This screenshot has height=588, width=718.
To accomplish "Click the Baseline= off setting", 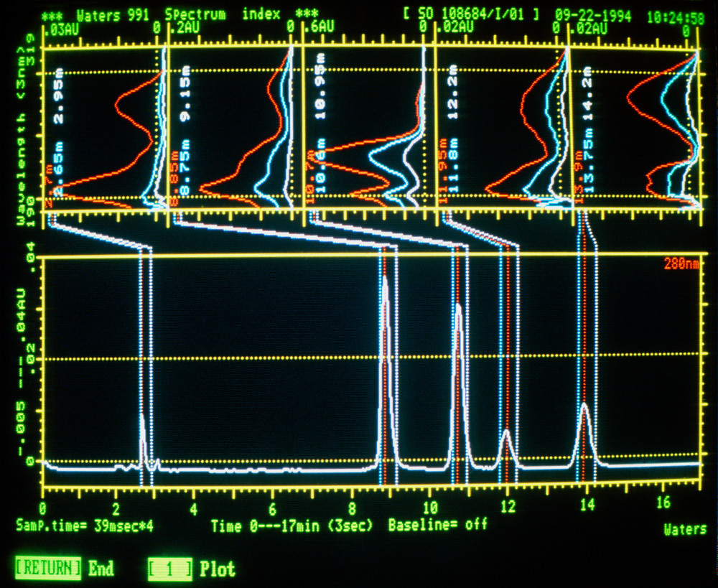I will click(x=438, y=524).
